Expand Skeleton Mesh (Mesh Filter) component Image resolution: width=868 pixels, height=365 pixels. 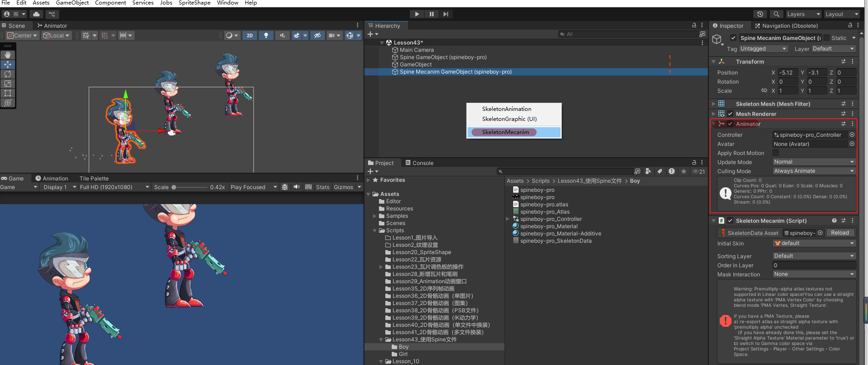pyautogui.click(x=713, y=104)
